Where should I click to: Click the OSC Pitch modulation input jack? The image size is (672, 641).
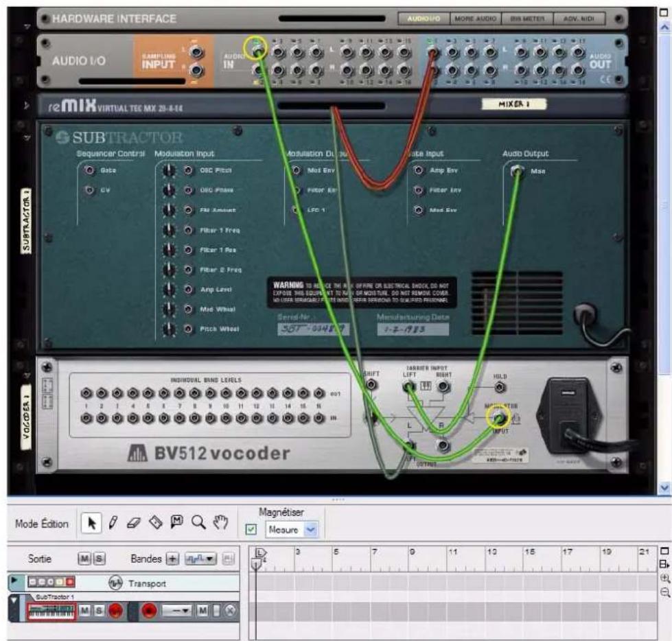pyautogui.click(x=188, y=170)
